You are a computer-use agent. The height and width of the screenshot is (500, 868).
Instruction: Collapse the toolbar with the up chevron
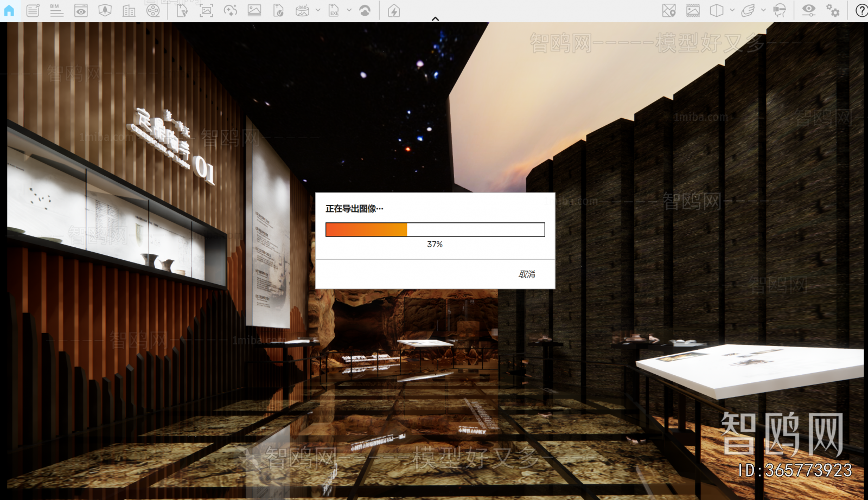[x=435, y=18]
